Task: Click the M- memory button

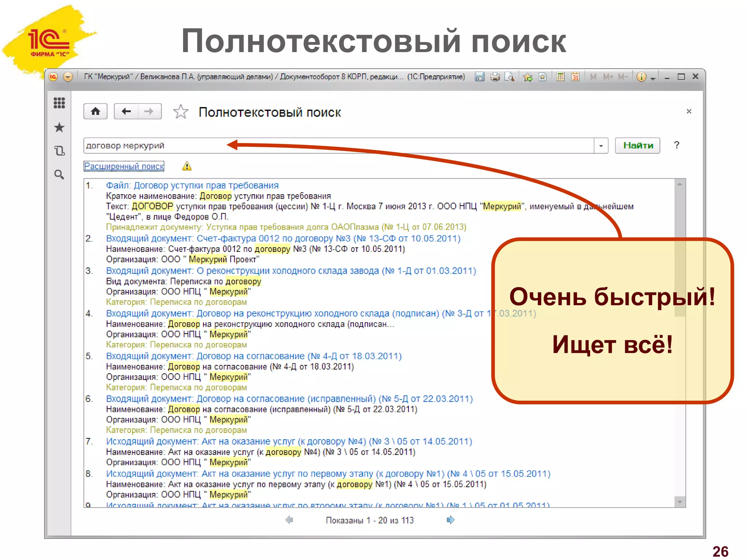Action: [x=623, y=77]
